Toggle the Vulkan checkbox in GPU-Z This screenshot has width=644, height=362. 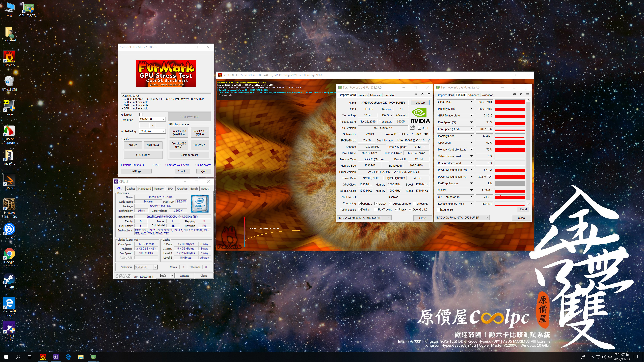(360, 210)
